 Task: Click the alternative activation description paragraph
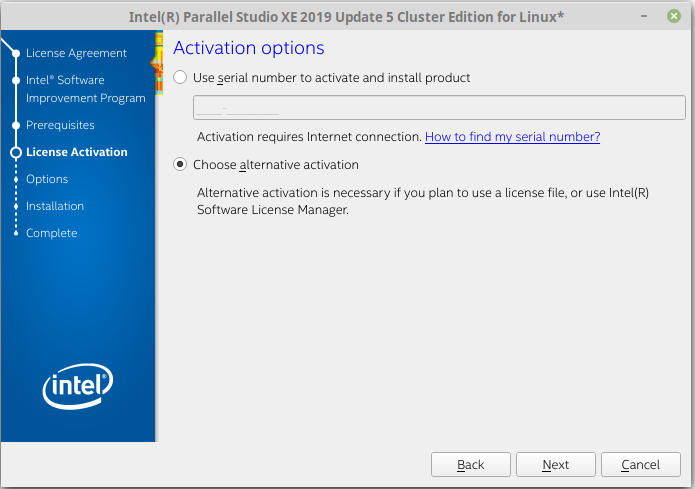[422, 201]
